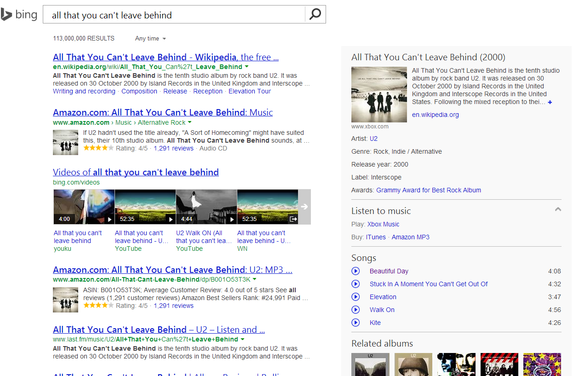Screen dimensions: 579x376
Task: Open the Amazon.com U2 MP3 result title
Action: 172,270
